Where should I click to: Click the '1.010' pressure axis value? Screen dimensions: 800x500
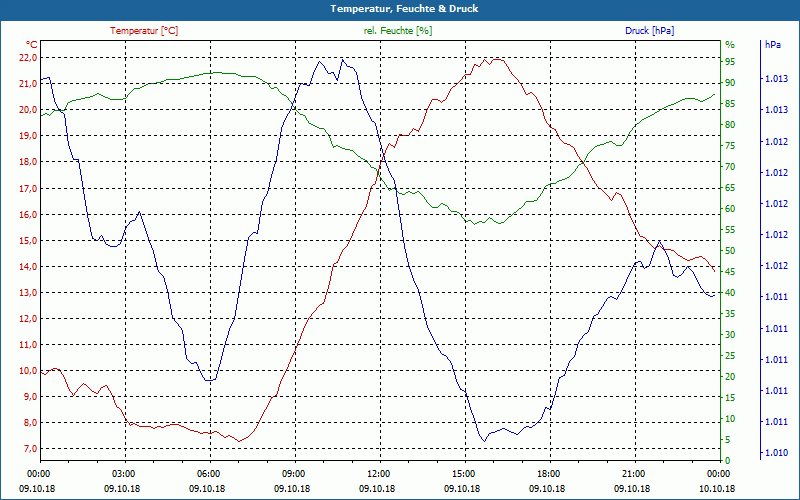point(776,453)
